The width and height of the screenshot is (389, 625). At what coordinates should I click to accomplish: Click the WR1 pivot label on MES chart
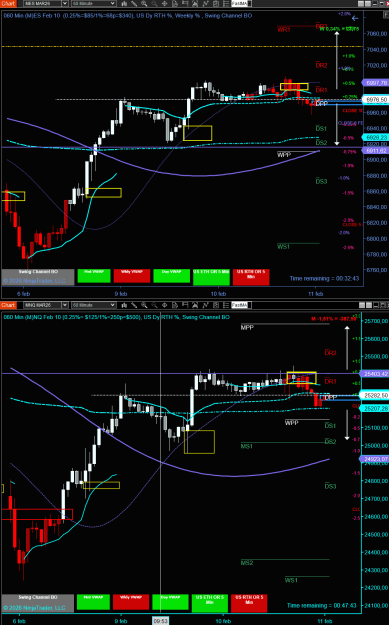[284, 29]
